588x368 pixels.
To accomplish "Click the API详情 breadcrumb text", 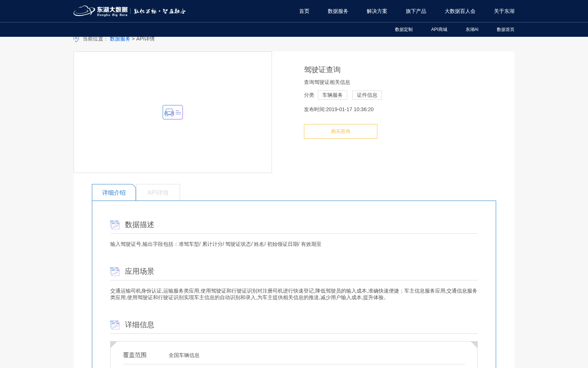I will pyautogui.click(x=146, y=39).
